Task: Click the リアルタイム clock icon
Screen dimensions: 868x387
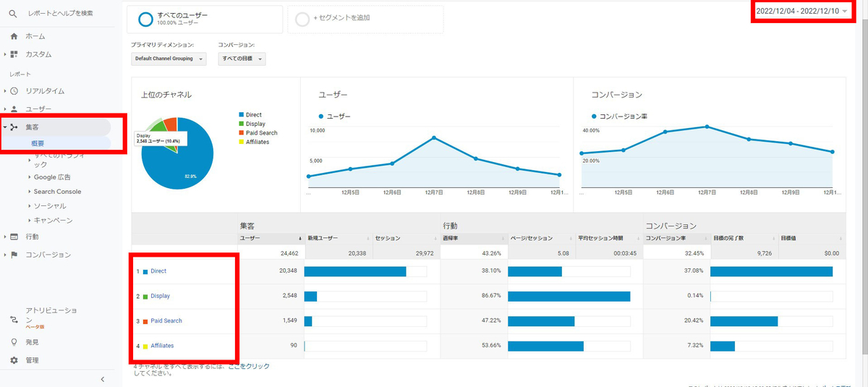Action: point(14,91)
